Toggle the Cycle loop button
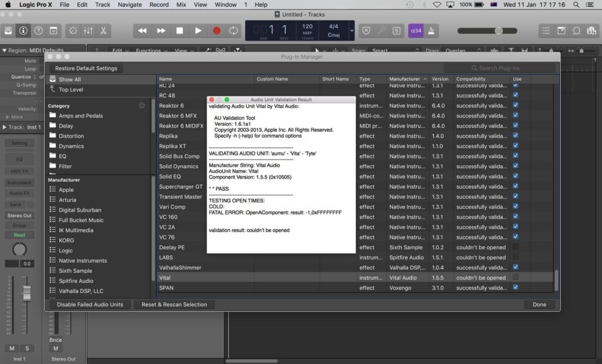602x364 pixels. click(x=233, y=31)
